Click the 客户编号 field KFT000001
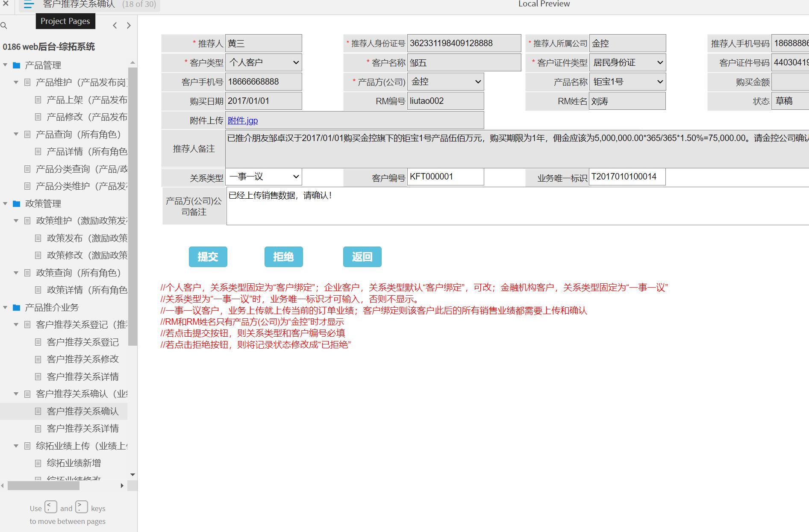 pos(446,176)
